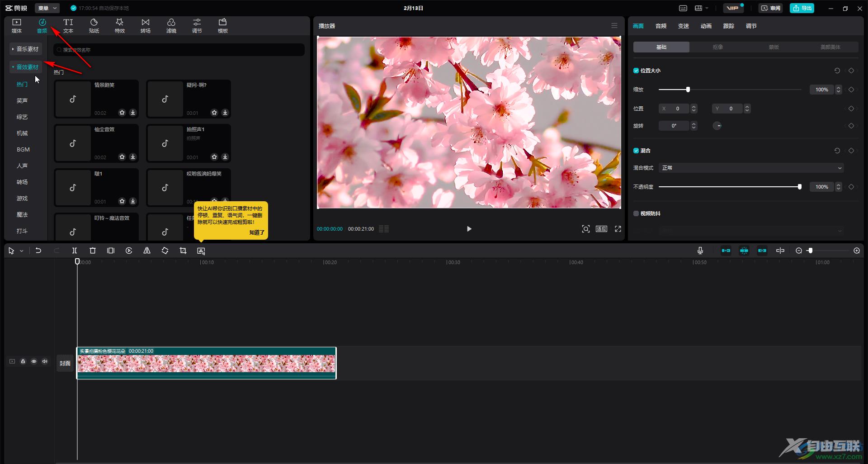This screenshot has width=868, height=464.
Task: Click the 缩放 scale slider handle
Action: point(688,90)
